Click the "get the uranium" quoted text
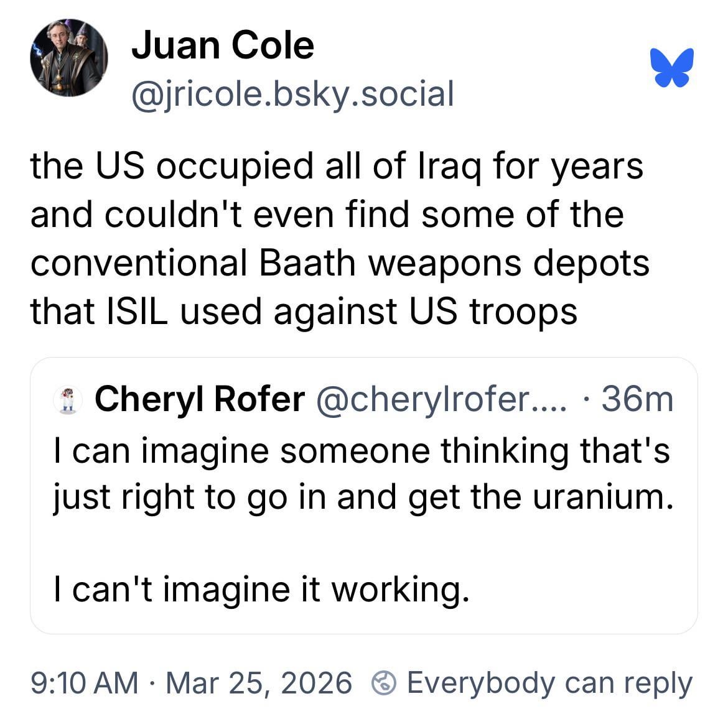 coord(540,496)
